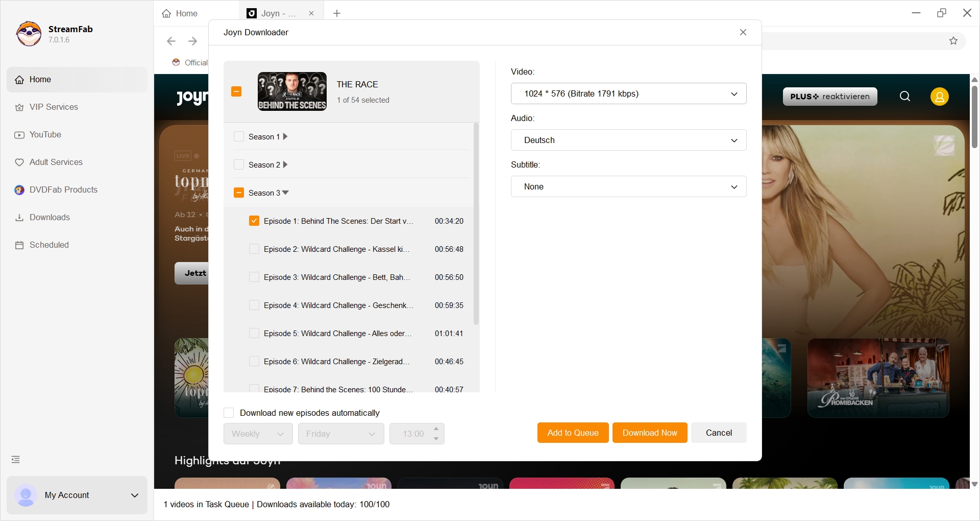Click the Download Now button
The width and height of the screenshot is (980, 521).
(649, 433)
